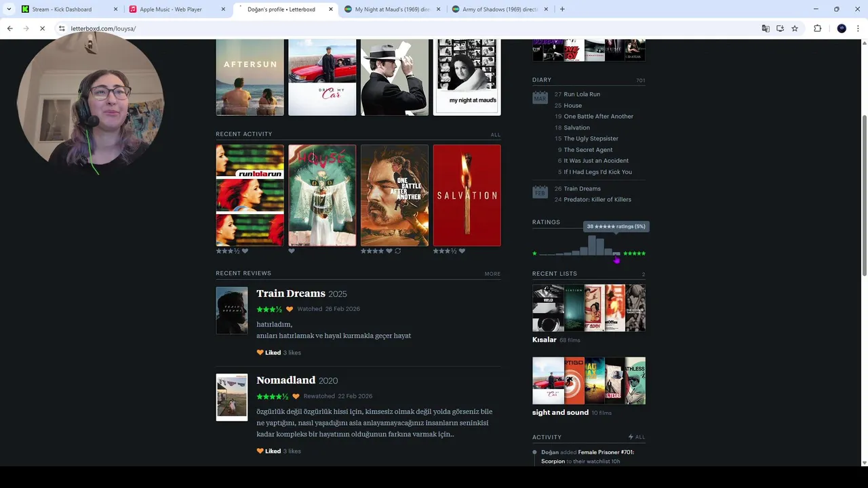Open Predator: Killer of Killers diary entry
The image size is (868, 488).
597,199
